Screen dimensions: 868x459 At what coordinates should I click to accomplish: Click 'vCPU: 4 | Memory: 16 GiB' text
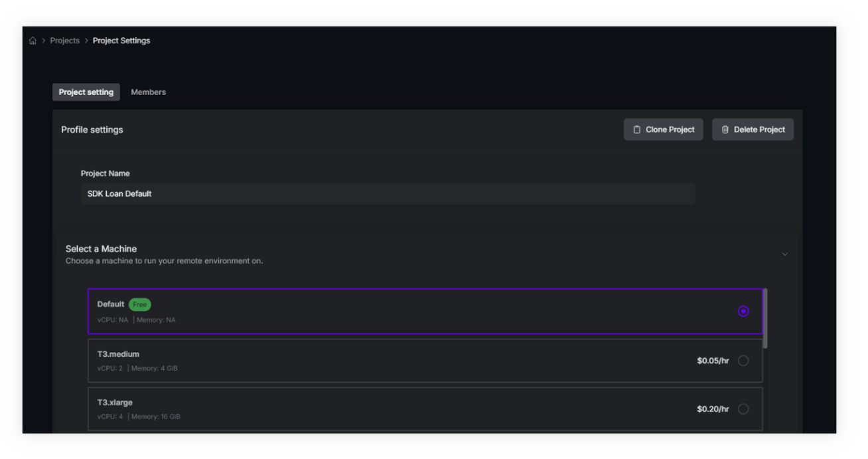(139, 416)
